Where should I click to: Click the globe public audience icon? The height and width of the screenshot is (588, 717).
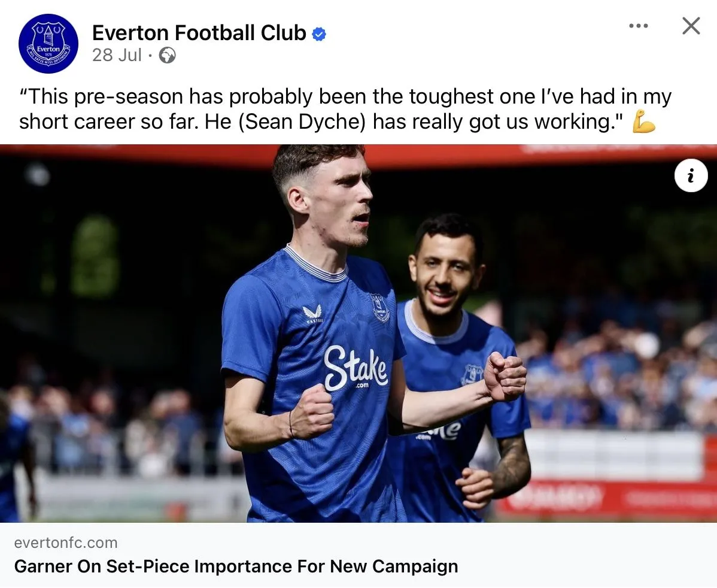[x=167, y=56]
